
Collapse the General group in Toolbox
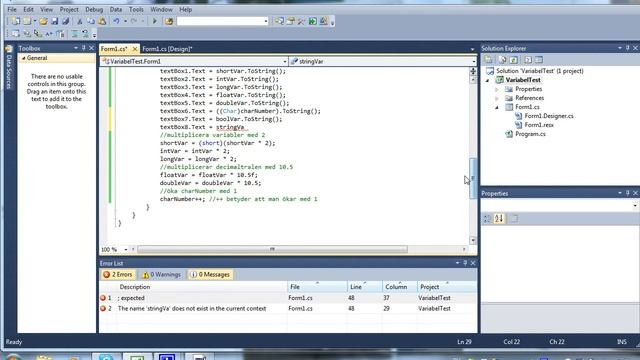(24, 58)
